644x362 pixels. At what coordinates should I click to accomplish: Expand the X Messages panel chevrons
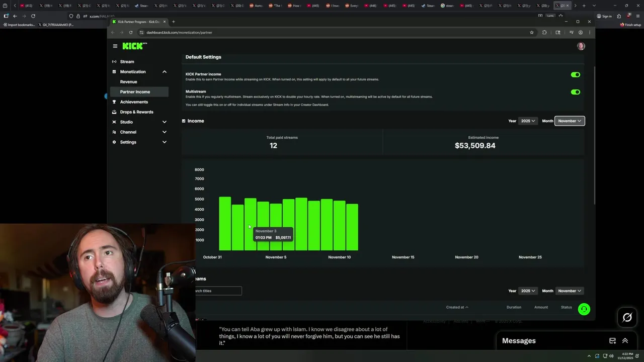click(x=625, y=340)
